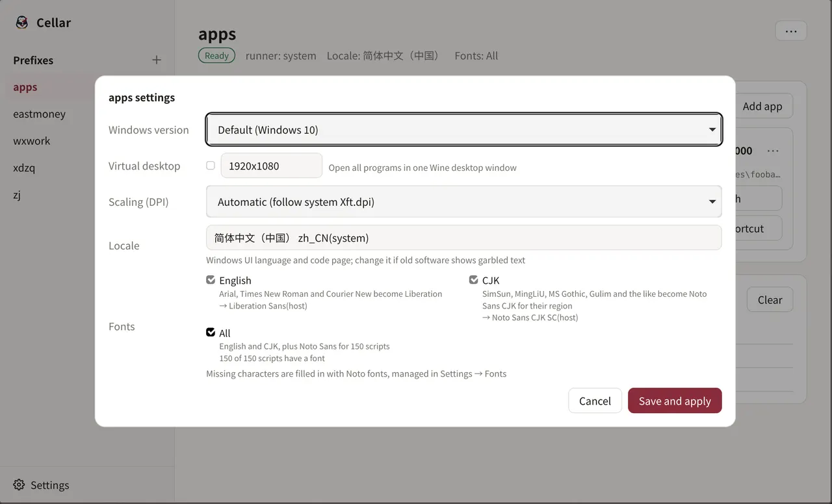Click '→ Liberation Sans(host)' text
This screenshot has height=504, width=832.
click(263, 305)
